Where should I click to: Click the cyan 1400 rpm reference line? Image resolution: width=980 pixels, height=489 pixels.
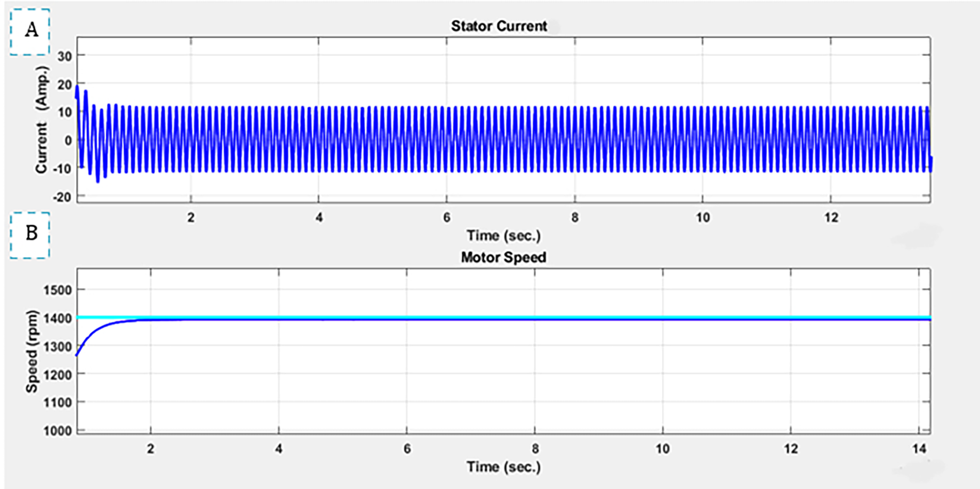(516, 317)
